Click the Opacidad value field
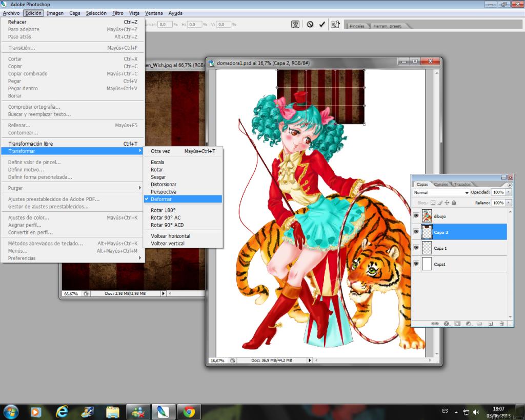525x420 pixels. tap(498, 192)
